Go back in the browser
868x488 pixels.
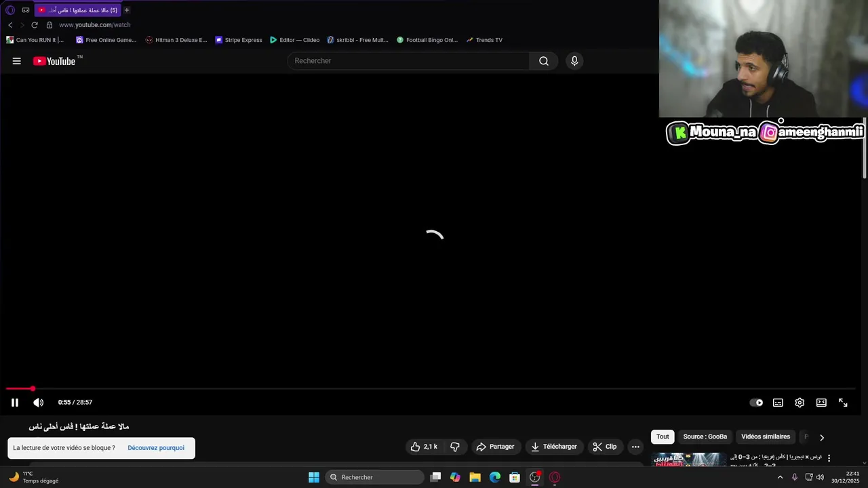point(10,25)
